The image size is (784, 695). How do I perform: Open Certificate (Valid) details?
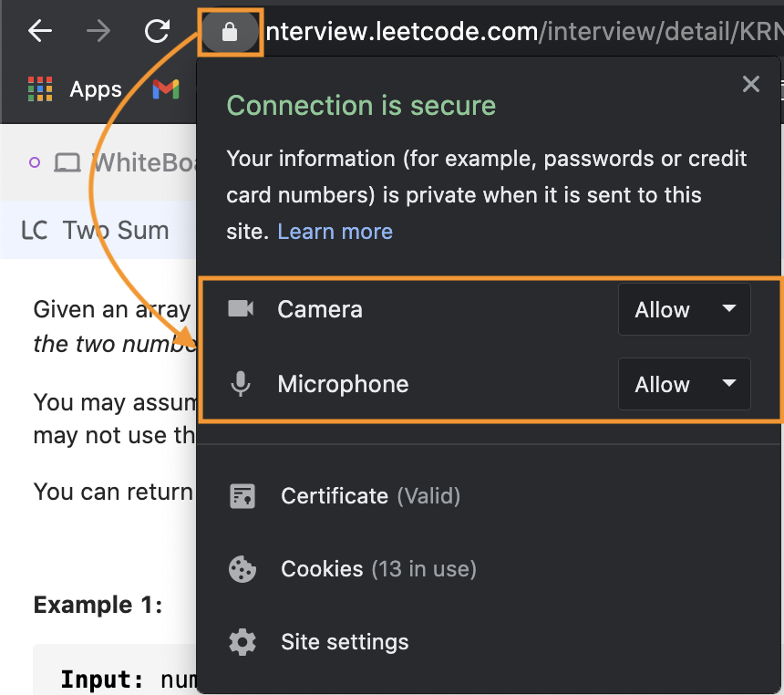[x=370, y=496]
